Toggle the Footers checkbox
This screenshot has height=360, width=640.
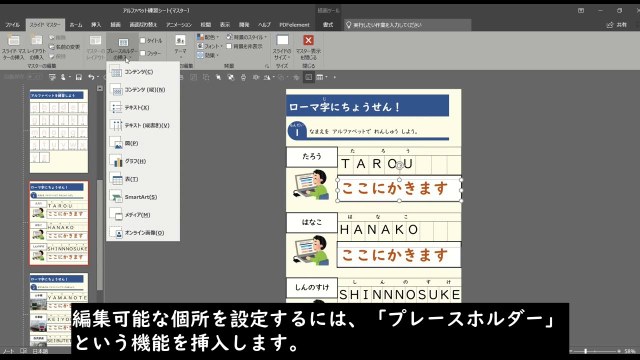coord(150,53)
